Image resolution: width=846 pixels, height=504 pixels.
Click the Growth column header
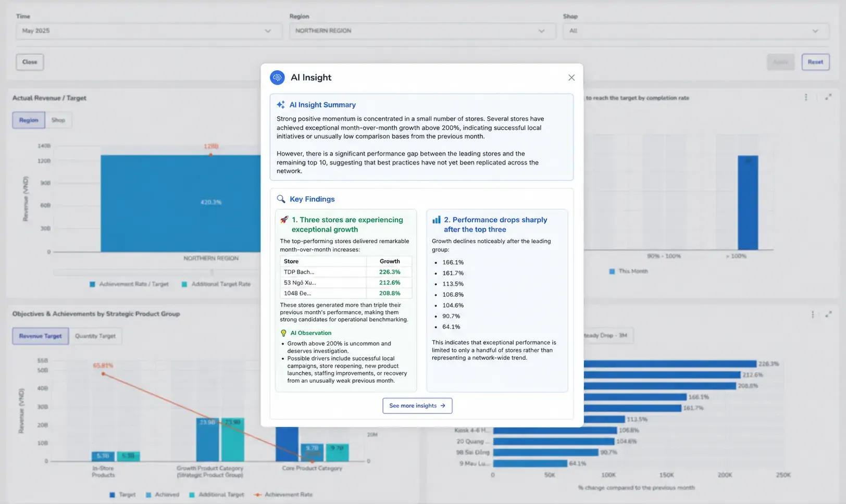390,261
